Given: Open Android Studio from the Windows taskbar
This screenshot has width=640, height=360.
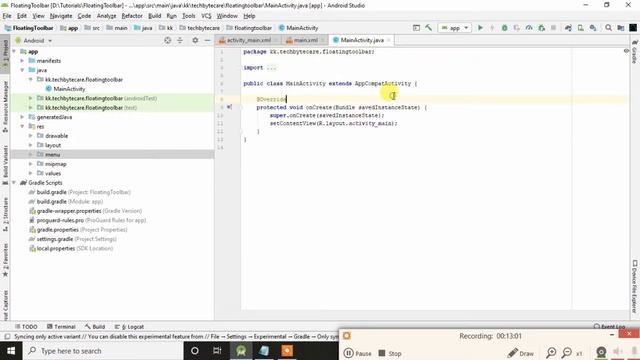Looking at the screenshot, I should pyautogui.click(x=241, y=351).
